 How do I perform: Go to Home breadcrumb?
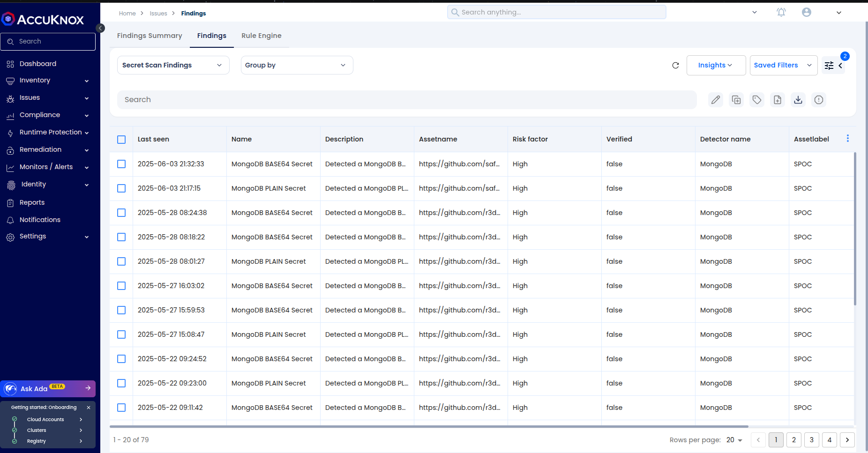127,14
